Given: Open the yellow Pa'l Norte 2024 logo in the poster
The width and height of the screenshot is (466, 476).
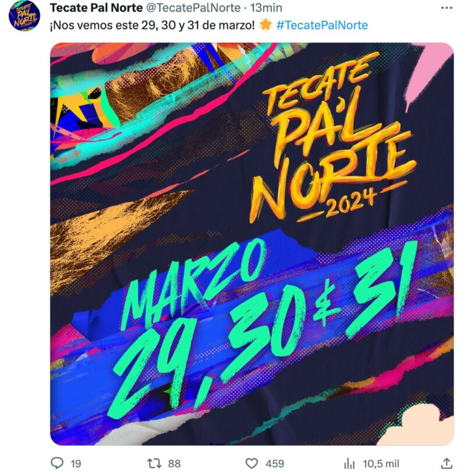Looking at the screenshot, I should [x=333, y=138].
